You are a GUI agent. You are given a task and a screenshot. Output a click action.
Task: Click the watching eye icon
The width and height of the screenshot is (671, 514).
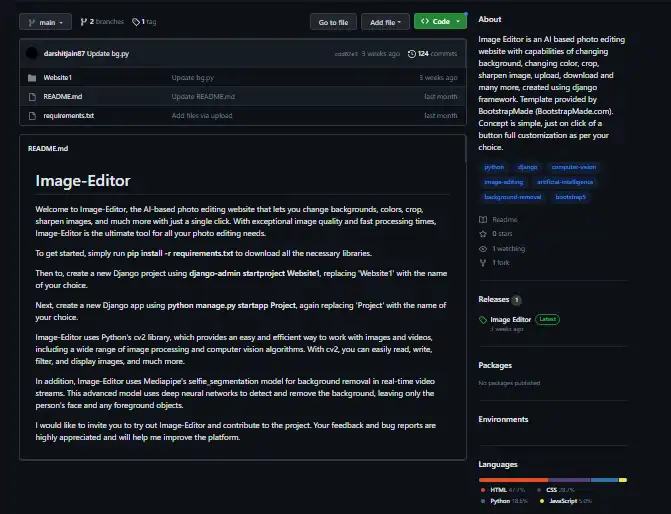[483, 249]
